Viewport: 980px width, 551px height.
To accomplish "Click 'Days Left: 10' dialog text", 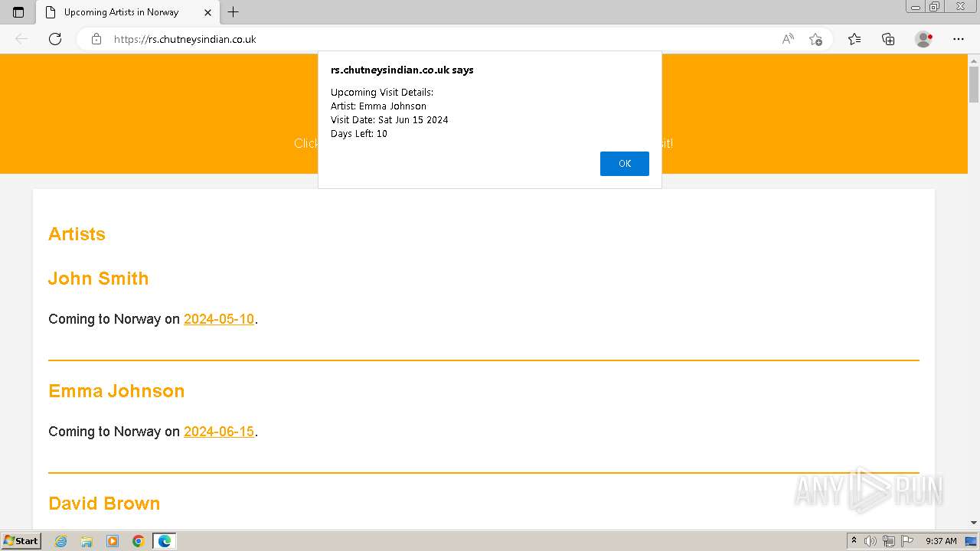I will [359, 134].
